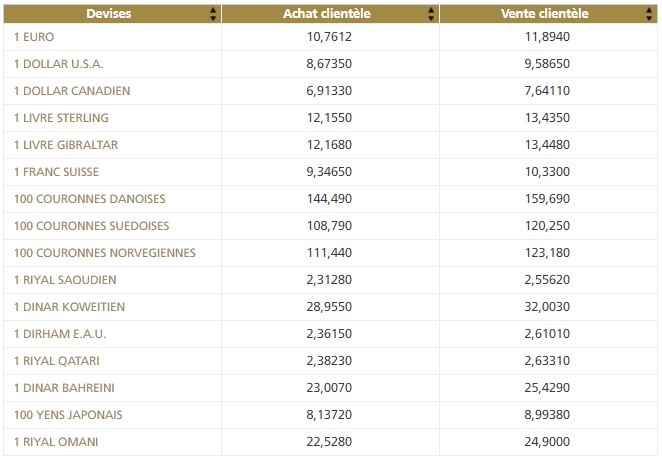Click Riyal Omani selling rate 24,9000
This screenshot has height=461, width=662.
[x=548, y=442]
